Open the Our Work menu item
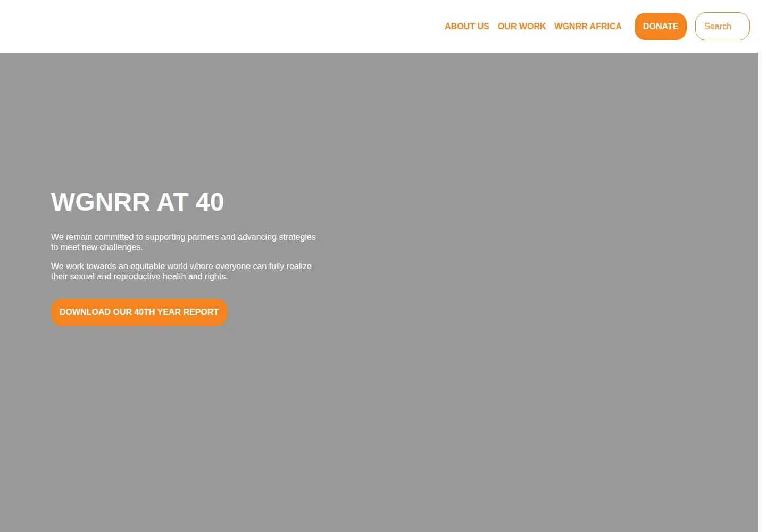The image size is (766, 532). coord(521,26)
